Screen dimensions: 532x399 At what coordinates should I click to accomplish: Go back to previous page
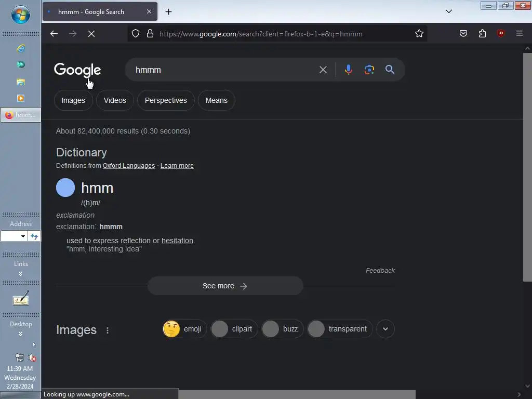[54, 34]
